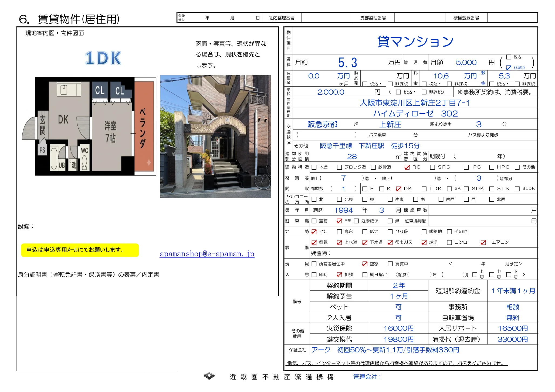Toggle the 都市ガス checkbox

390,242
